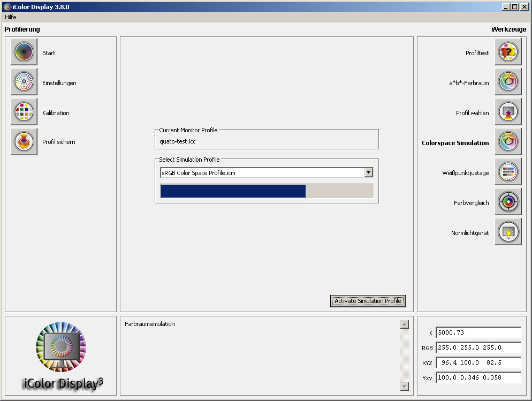
Task: Click the K value field
Action: [x=478, y=332]
